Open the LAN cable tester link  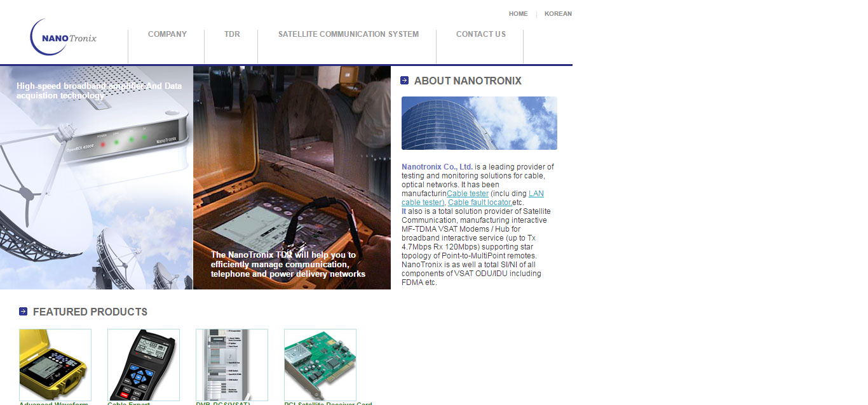pyautogui.click(x=536, y=194)
